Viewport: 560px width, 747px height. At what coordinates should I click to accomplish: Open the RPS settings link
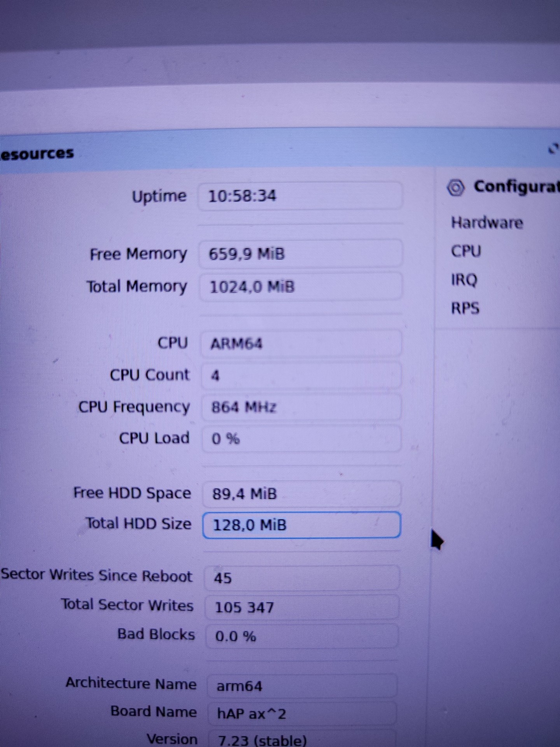(x=465, y=309)
